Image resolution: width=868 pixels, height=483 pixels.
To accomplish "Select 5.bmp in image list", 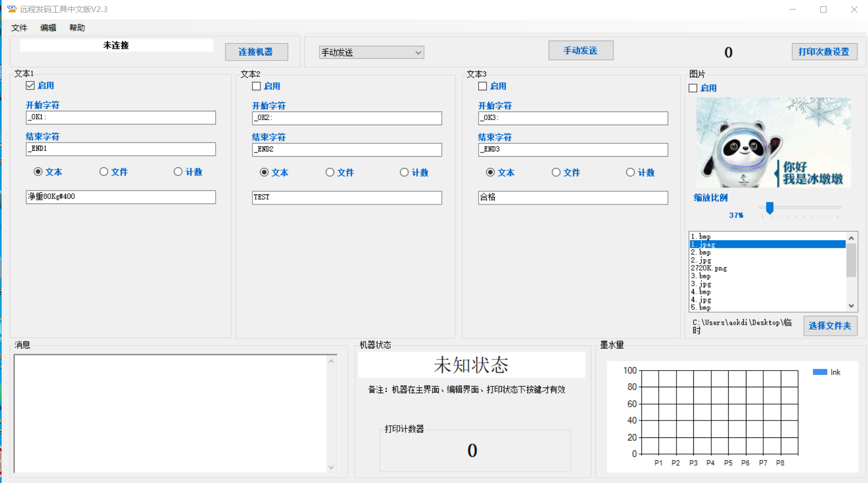I will pos(768,307).
